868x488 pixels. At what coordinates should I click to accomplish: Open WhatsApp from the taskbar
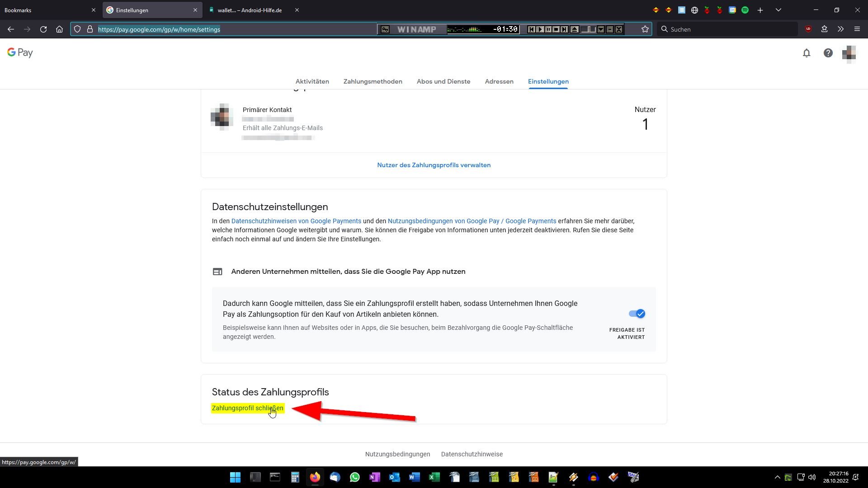tap(355, 477)
